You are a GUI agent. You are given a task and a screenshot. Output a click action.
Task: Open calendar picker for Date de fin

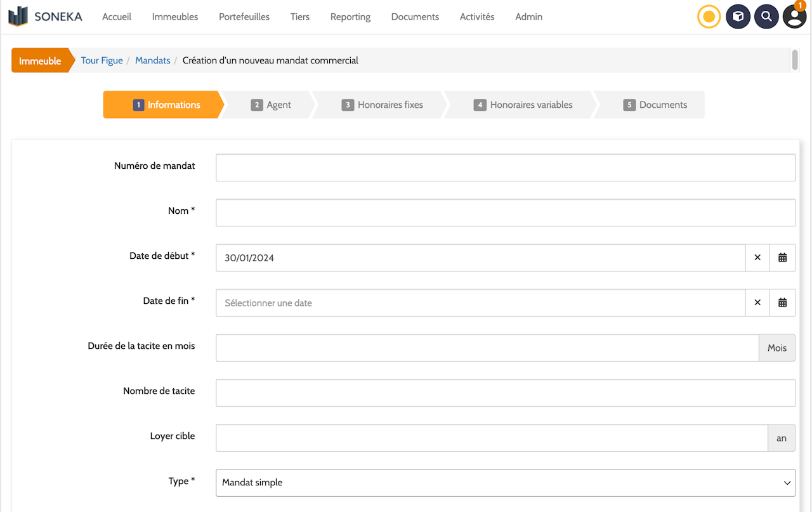point(782,303)
